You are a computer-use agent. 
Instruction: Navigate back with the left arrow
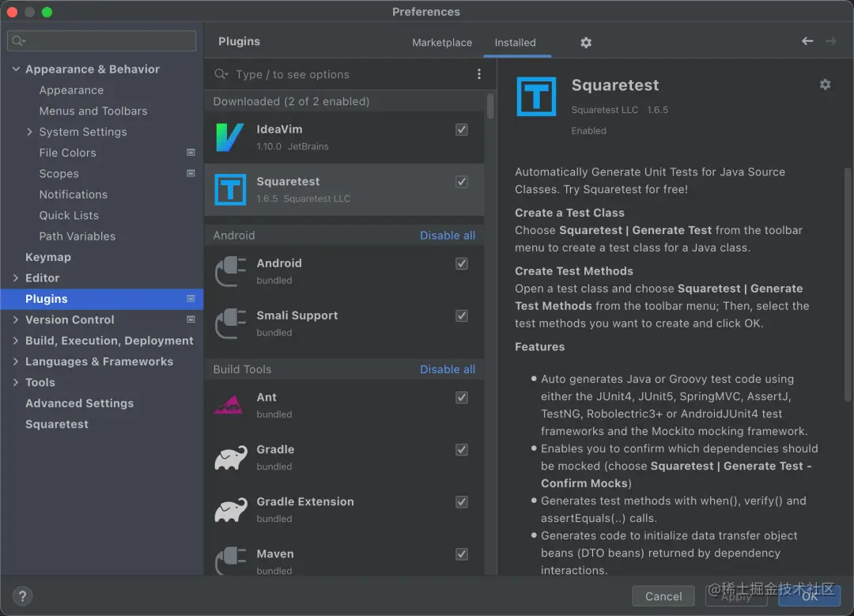807,41
